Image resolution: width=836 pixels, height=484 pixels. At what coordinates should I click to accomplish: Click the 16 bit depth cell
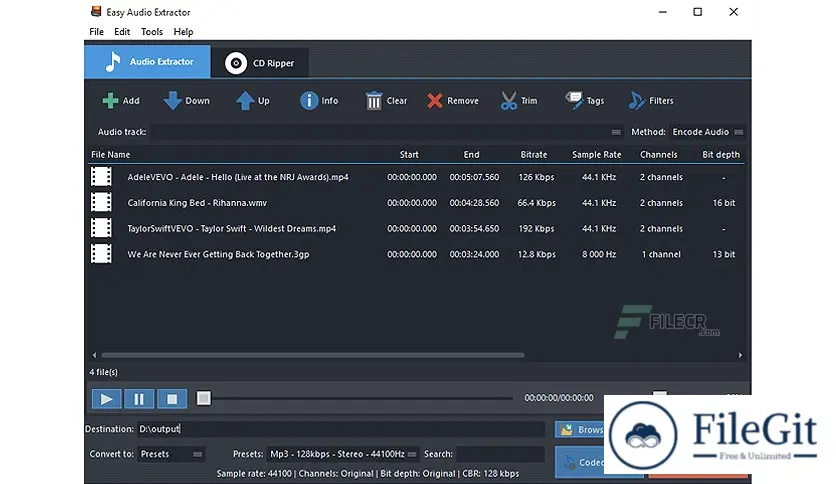724,203
